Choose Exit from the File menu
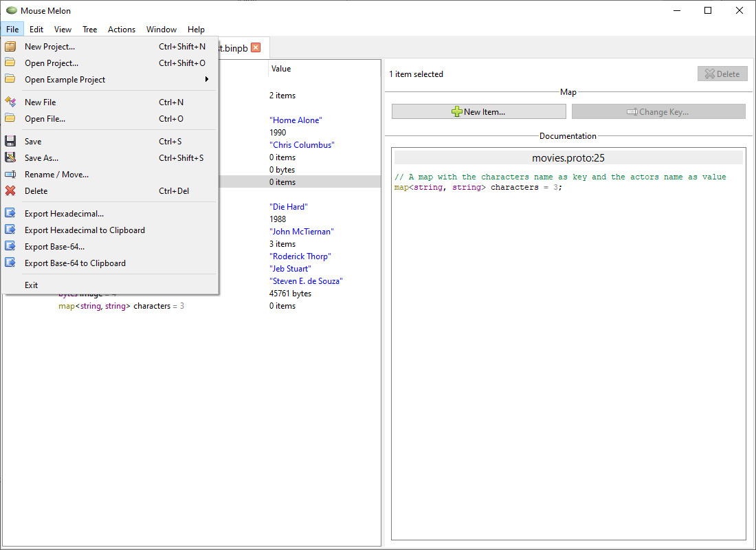Screen dimensions: 756x550 tap(31, 285)
